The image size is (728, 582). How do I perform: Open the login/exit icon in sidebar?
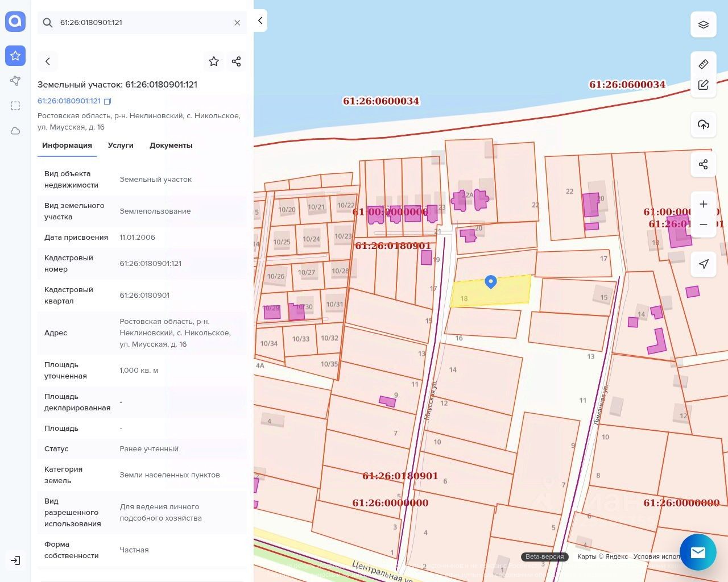click(x=15, y=560)
